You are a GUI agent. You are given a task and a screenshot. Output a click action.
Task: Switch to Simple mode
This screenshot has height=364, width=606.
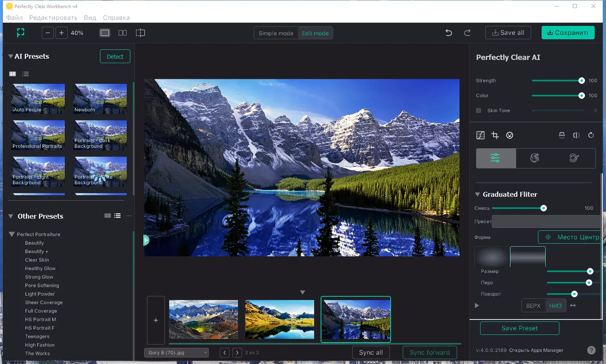276,33
